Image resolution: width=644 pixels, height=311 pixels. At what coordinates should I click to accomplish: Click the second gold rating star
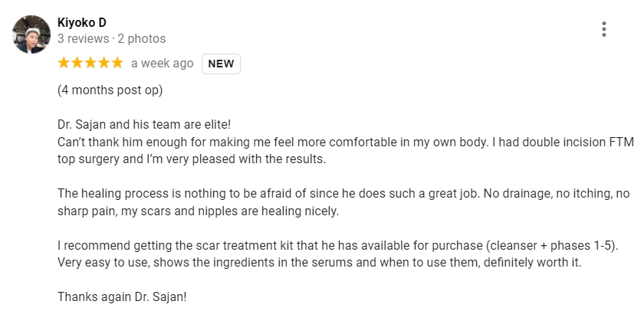click(x=77, y=63)
